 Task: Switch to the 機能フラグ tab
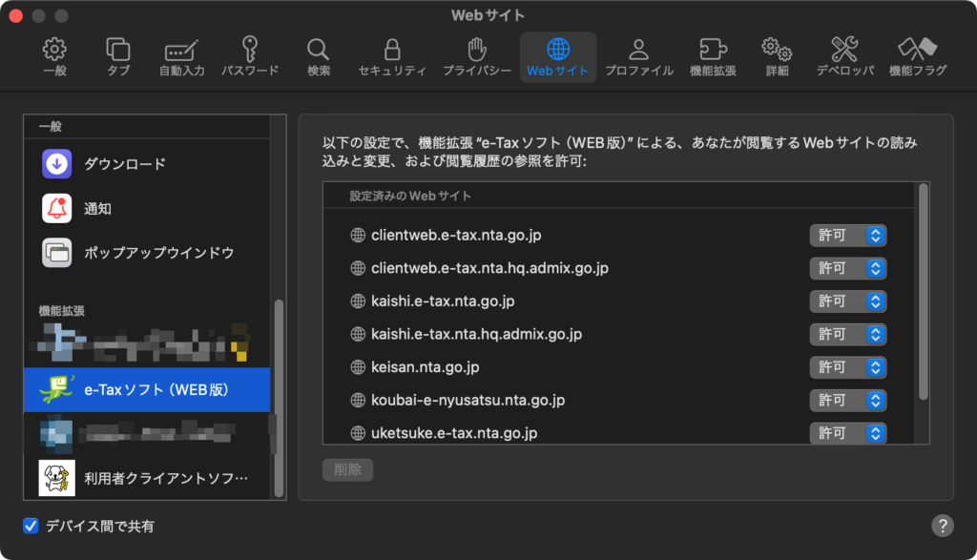[917, 57]
